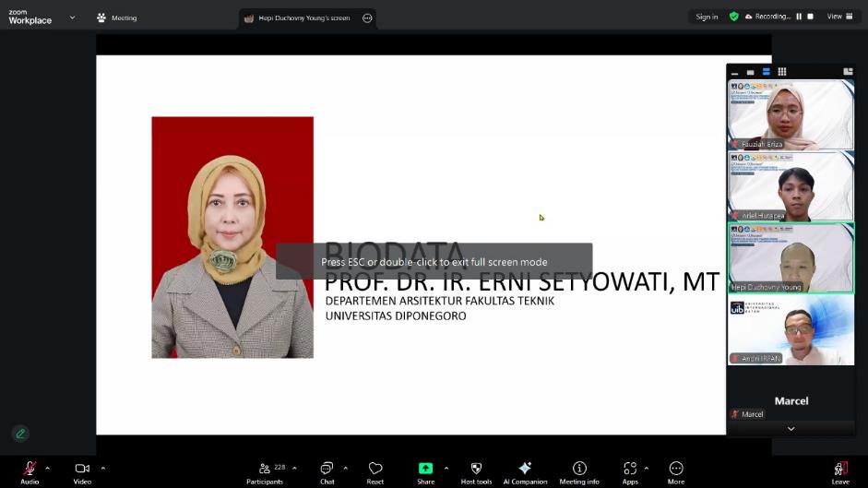Open the React emoji menu
The height and width of the screenshot is (488, 868).
(375, 470)
